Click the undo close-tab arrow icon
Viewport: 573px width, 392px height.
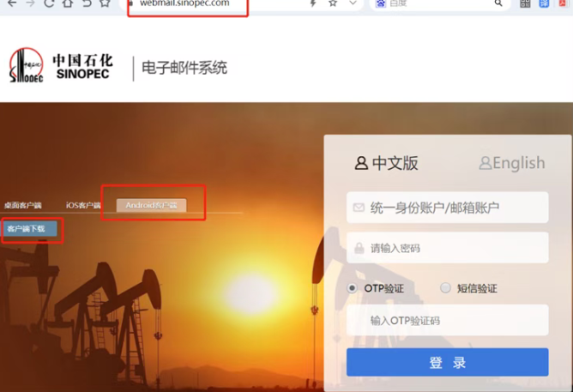87,3
